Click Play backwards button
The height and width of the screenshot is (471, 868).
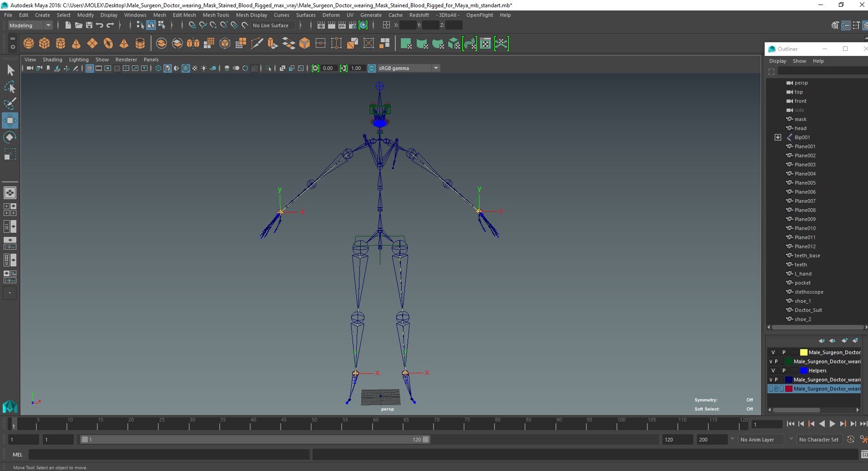822,424
